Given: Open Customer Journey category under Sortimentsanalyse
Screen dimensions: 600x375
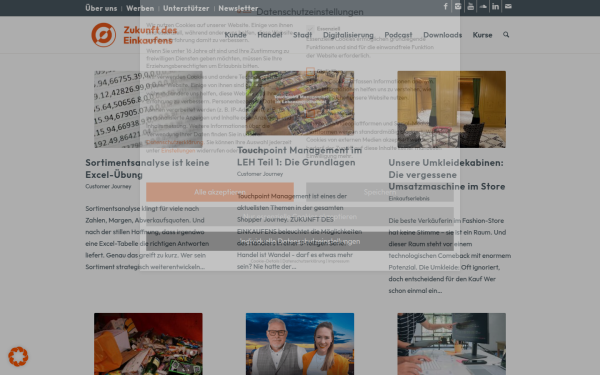Looking at the screenshot, I should click(108, 186).
